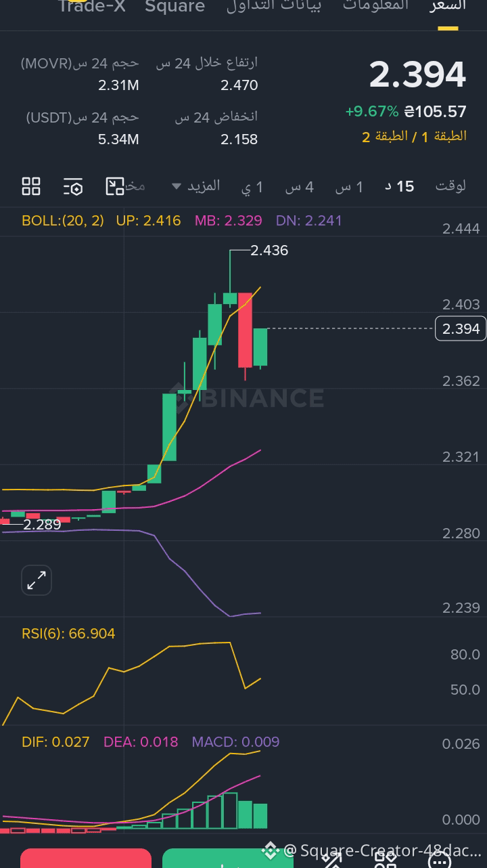Tap the MACD: 0.009 label
The height and width of the screenshot is (868, 487).
[235, 742]
